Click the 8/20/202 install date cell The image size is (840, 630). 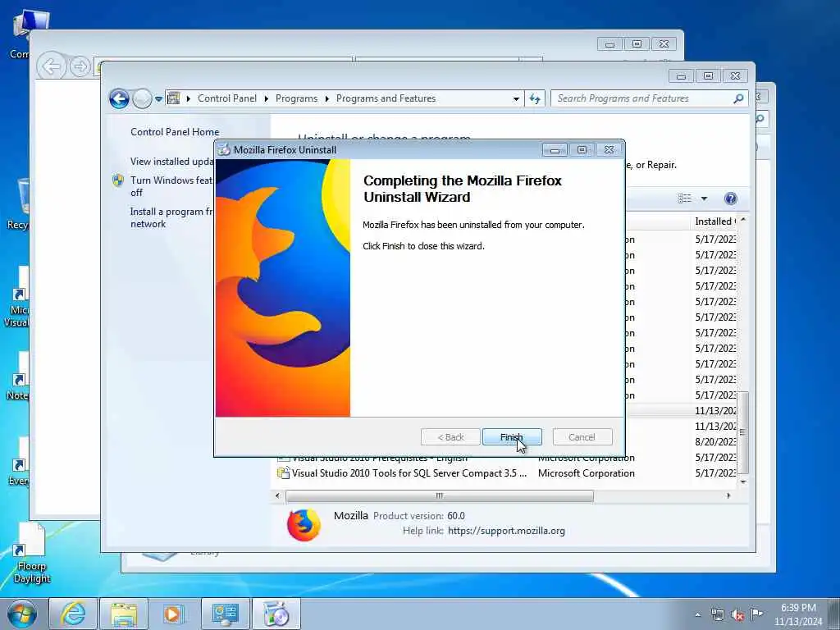pos(715,442)
